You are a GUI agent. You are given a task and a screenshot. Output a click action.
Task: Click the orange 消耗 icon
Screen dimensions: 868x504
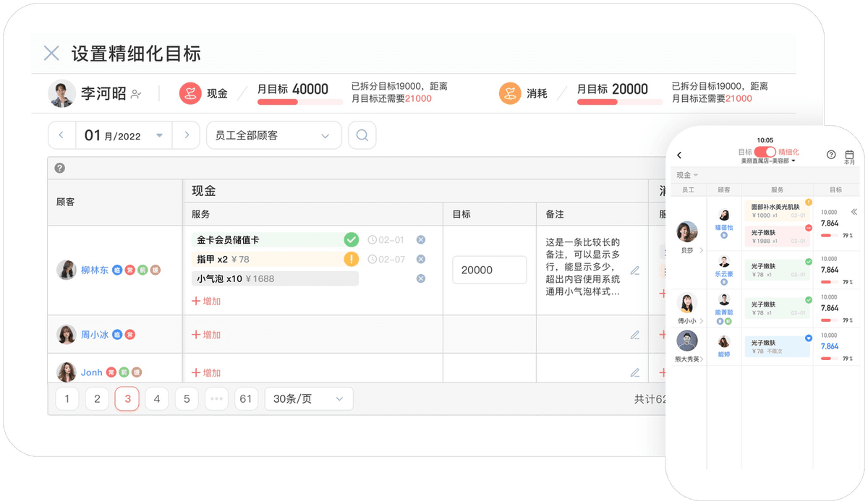510,93
